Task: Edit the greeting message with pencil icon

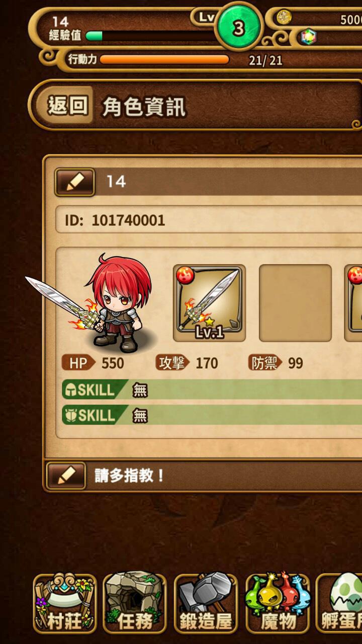Action: tap(66, 475)
